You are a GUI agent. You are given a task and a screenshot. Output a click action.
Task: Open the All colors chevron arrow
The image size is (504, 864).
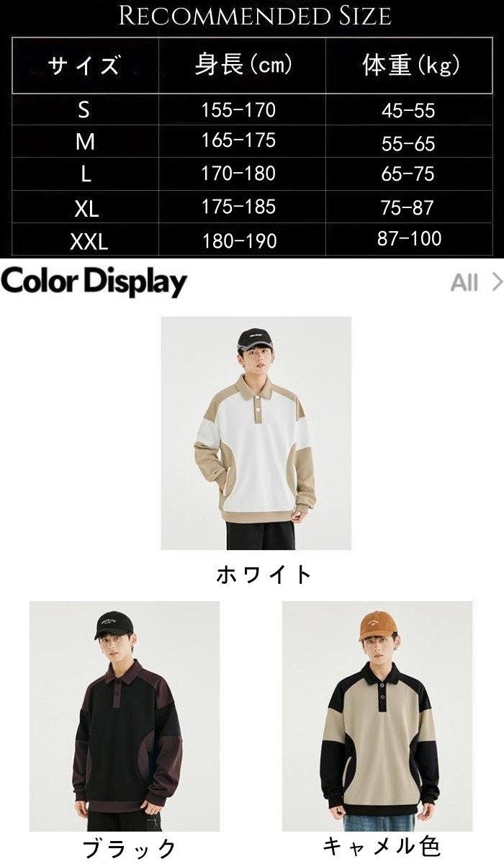tap(496, 282)
